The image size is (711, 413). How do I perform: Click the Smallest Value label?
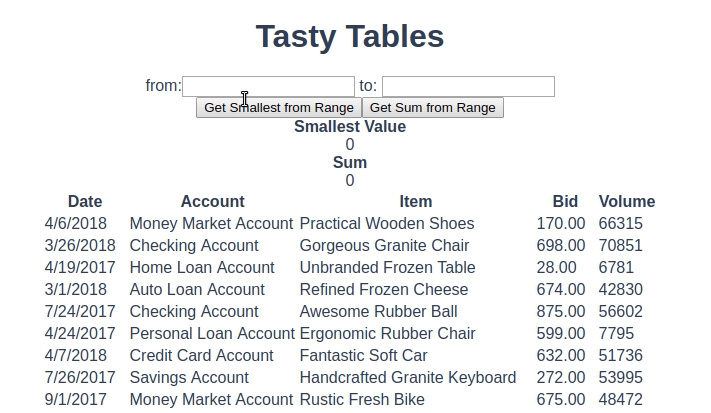[x=350, y=127]
